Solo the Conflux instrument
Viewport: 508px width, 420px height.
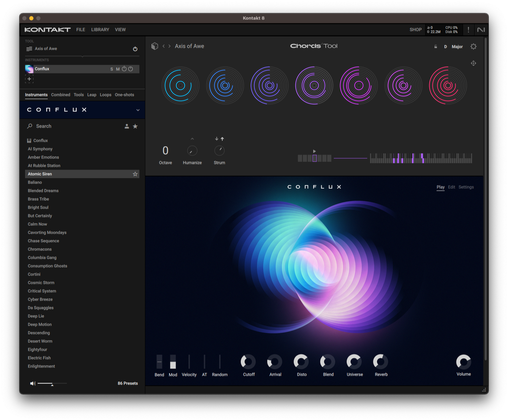click(x=111, y=69)
